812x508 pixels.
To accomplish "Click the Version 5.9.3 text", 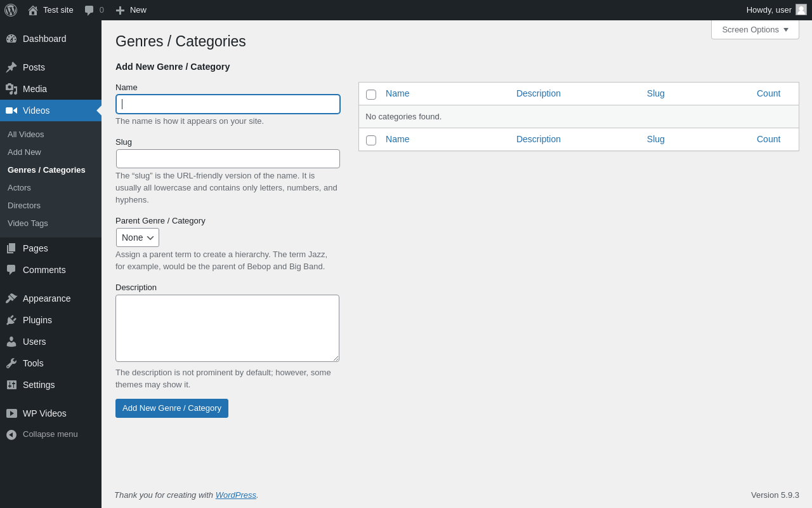I will click(x=775, y=495).
